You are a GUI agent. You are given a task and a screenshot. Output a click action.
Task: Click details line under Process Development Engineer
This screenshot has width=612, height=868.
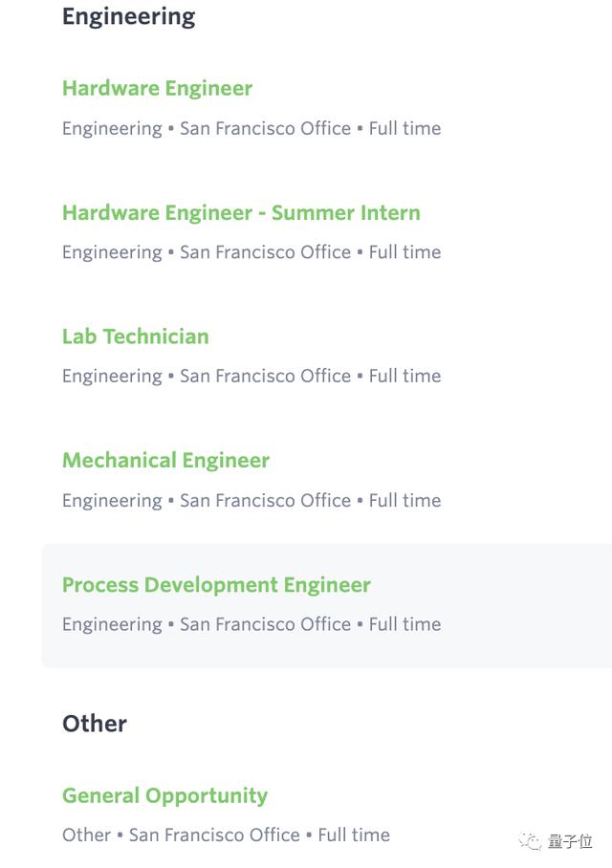(251, 625)
